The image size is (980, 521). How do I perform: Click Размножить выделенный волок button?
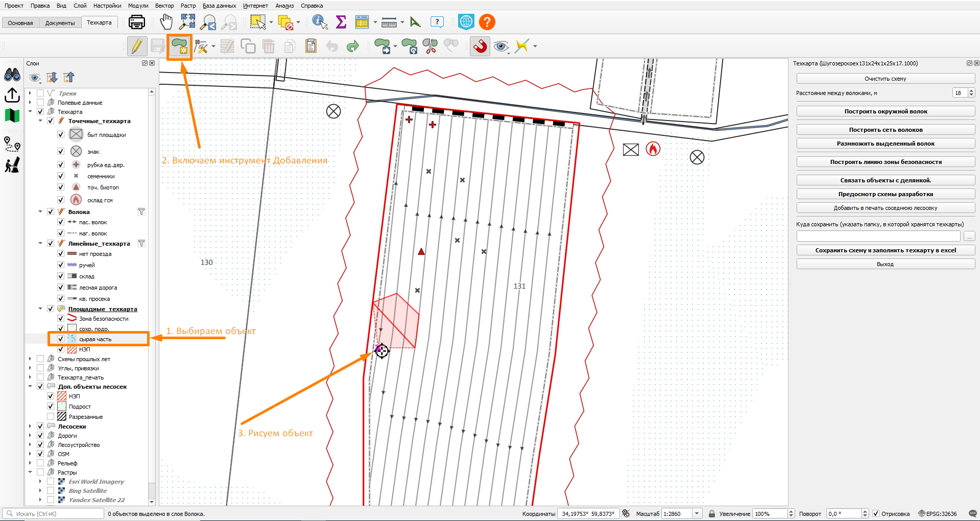(x=886, y=144)
